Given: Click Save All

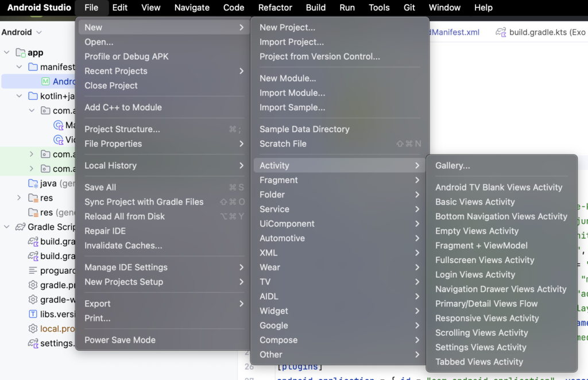Looking at the screenshot, I should click(x=164, y=187).
